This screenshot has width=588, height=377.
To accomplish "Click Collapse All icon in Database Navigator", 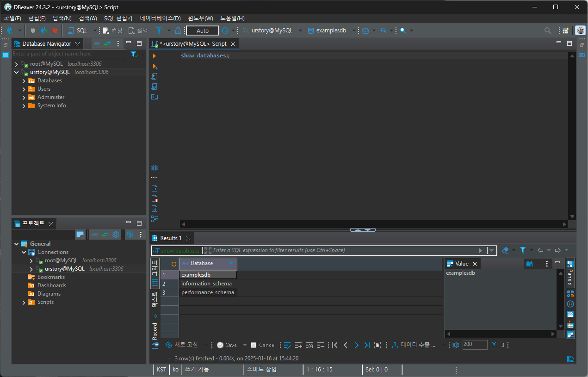I will coord(97,43).
